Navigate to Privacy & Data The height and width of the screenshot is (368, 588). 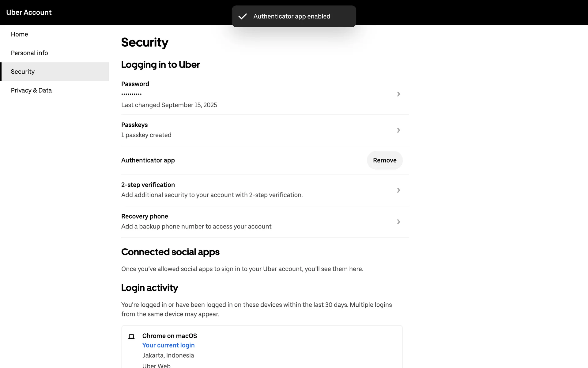point(31,90)
